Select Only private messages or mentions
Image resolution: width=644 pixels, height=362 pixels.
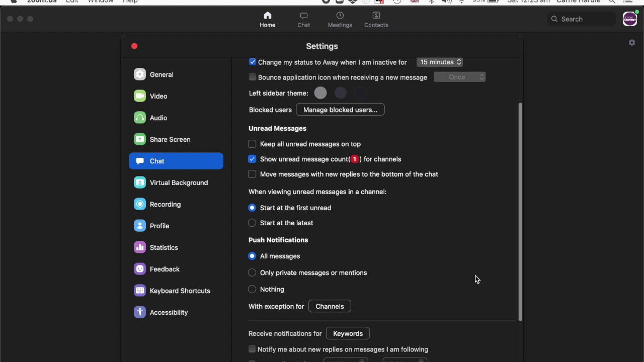click(252, 273)
